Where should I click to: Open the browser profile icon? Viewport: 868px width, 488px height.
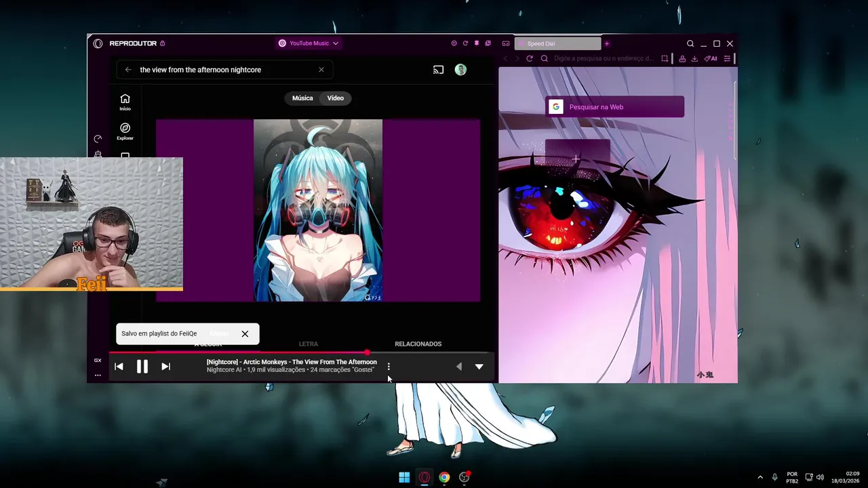click(x=682, y=59)
